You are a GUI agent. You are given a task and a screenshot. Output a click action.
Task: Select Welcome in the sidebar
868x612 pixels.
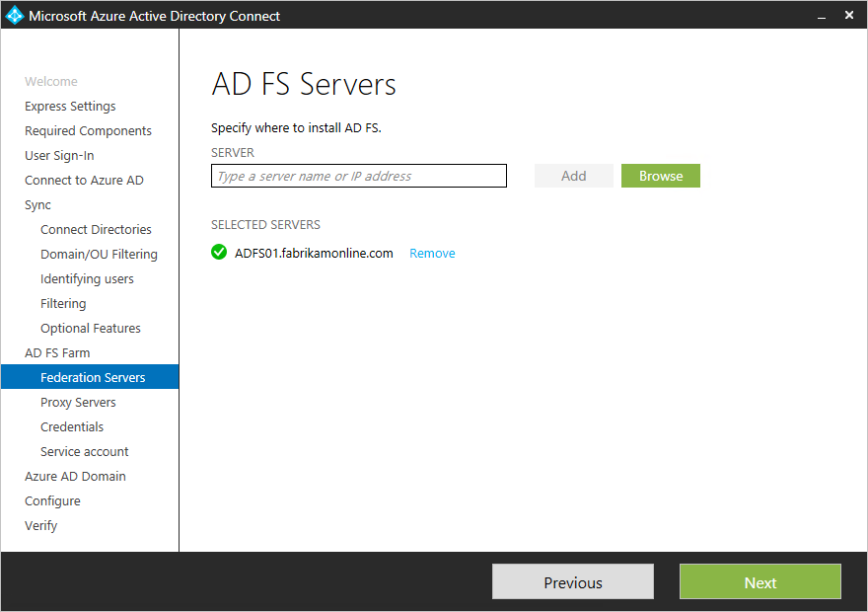coord(51,81)
